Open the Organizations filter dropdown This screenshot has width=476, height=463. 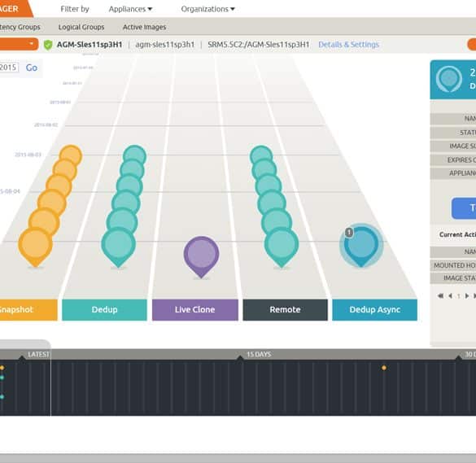point(207,9)
